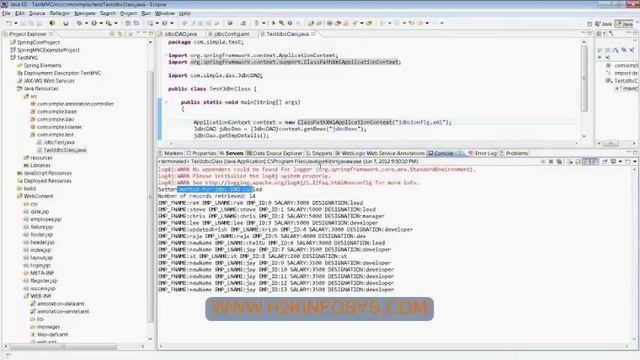Viewport: 640px width, 360px height.
Task: Click the Open Perspective icon
Action: point(589,24)
